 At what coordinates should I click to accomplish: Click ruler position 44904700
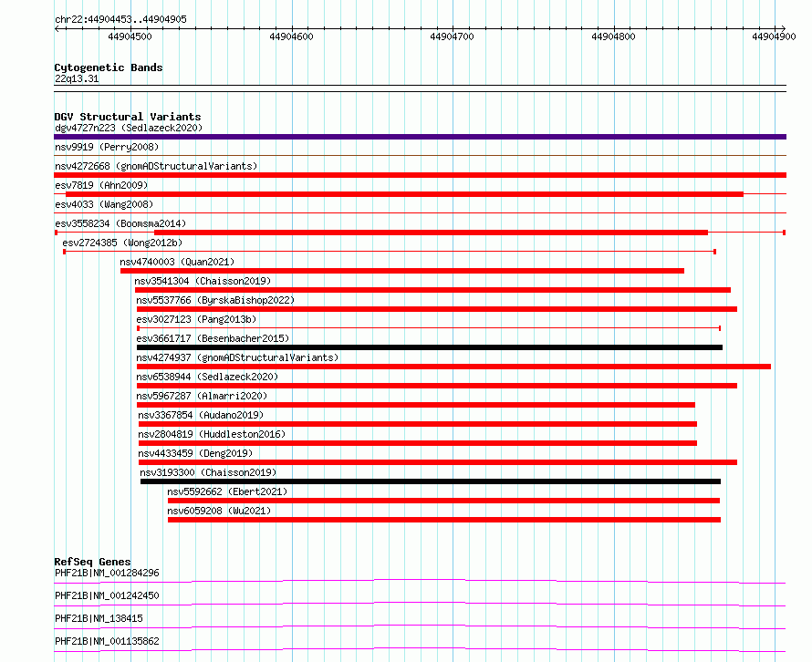point(453,36)
